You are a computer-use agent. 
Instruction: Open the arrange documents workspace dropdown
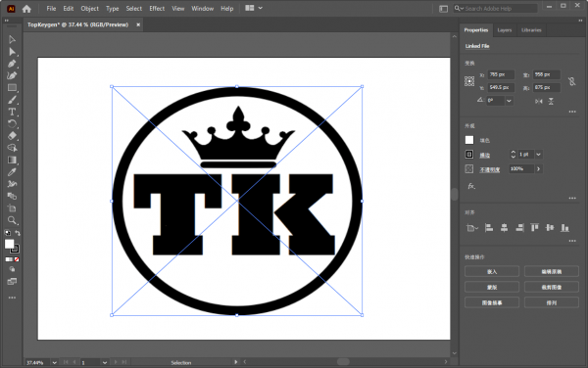(254, 8)
